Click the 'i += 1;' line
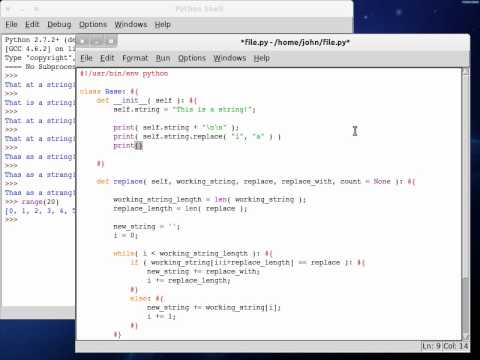This screenshot has height=360, width=480. [x=161, y=316]
